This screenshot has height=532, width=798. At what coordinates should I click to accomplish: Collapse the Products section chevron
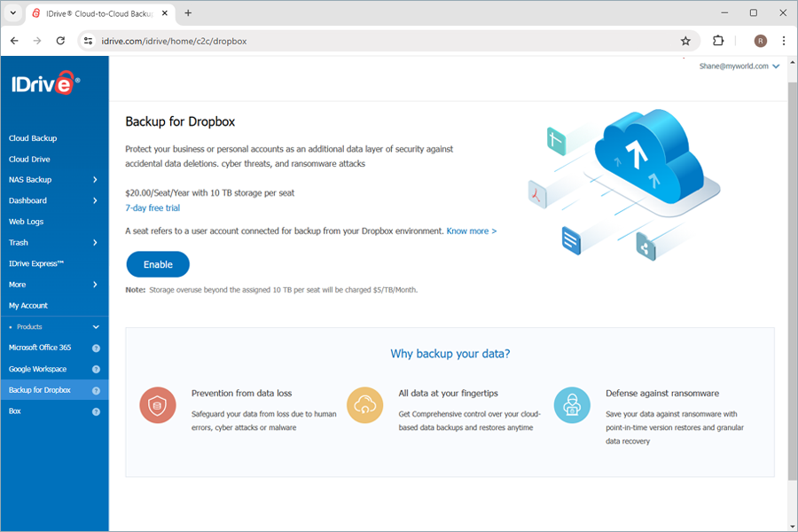(96, 327)
